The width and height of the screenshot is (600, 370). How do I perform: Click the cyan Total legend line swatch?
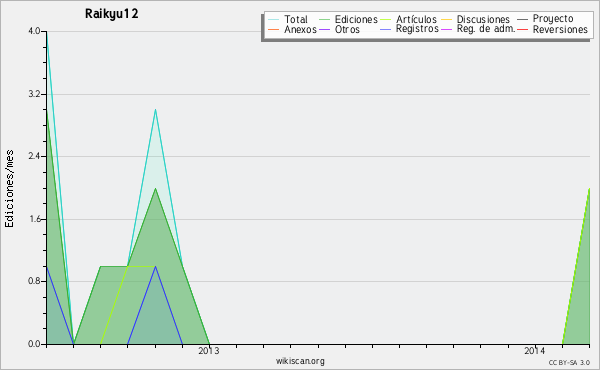pos(274,20)
